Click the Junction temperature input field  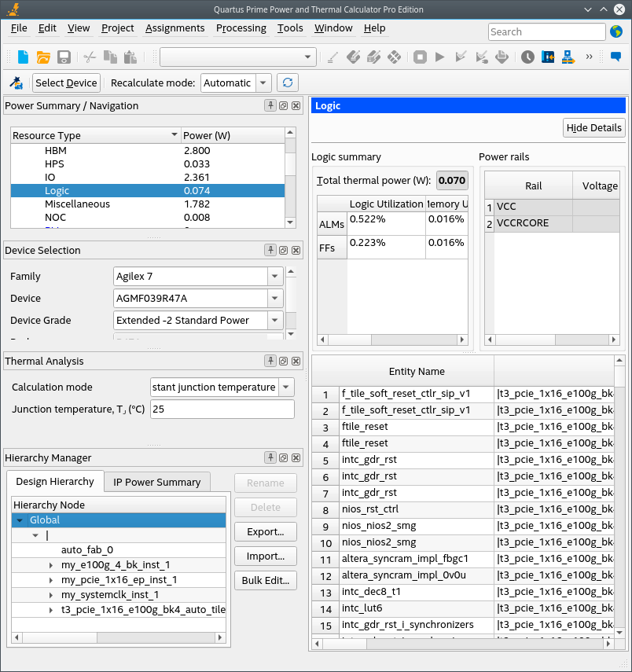tap(222, 409)
